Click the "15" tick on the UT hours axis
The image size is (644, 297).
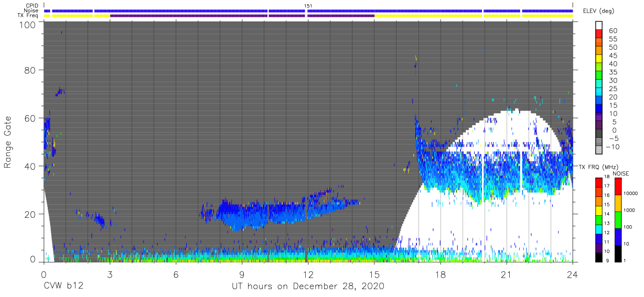[374, 274]
